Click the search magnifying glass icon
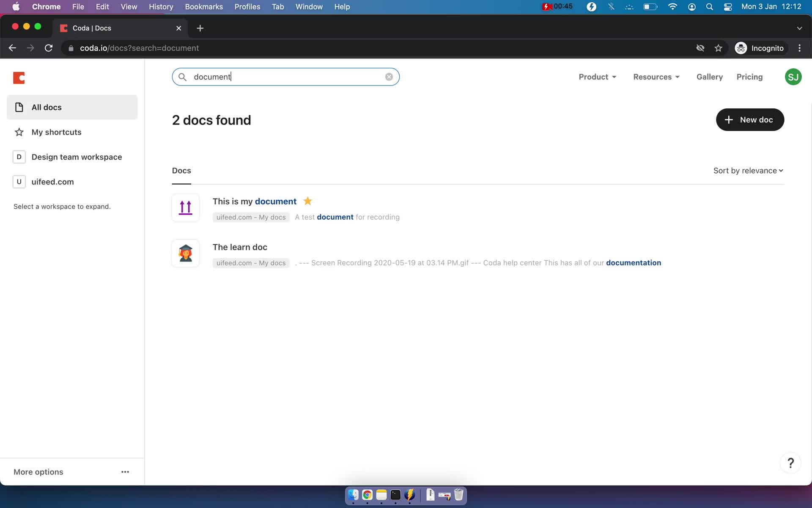Viewport: 812px width, 508px height. click(x=182, y=77)
